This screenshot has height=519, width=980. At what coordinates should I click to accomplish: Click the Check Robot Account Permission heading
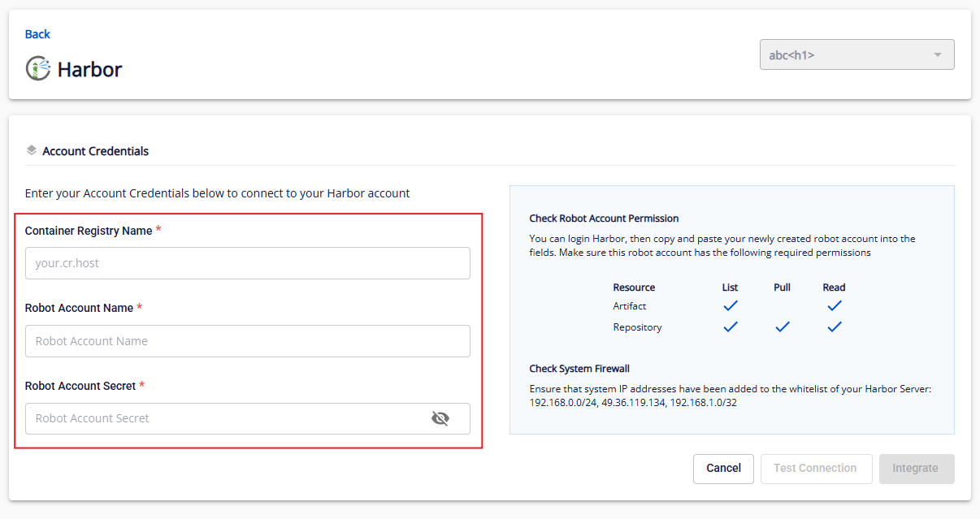tap(604, 218)
